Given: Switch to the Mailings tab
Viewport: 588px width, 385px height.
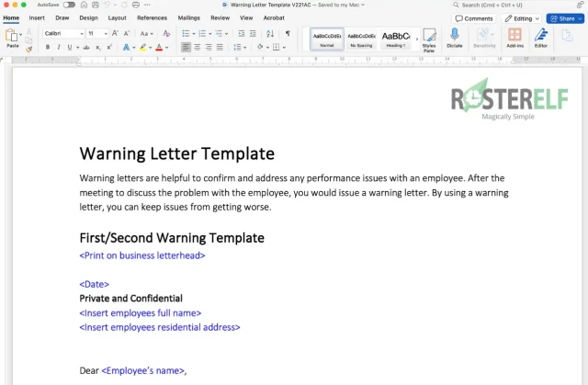Looking at the screenshot, I should [188, 17].
